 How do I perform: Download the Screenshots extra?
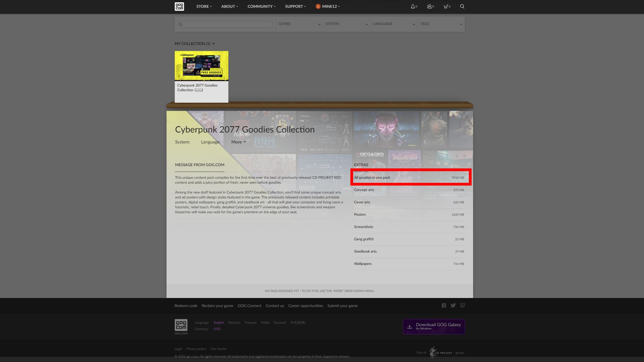click(409, 227)
